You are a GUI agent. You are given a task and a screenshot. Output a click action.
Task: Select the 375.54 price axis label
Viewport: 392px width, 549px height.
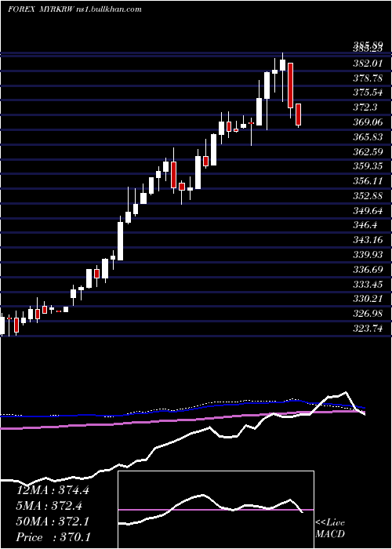click(367, 93)
